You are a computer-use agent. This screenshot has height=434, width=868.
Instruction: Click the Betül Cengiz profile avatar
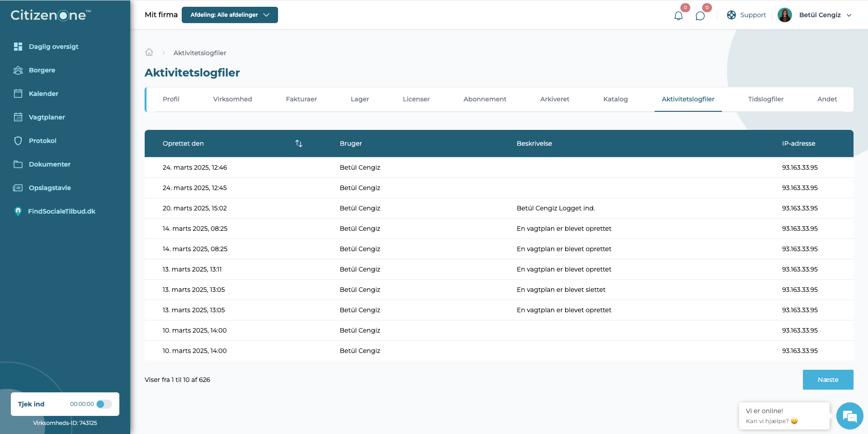(x=785, y=15)
